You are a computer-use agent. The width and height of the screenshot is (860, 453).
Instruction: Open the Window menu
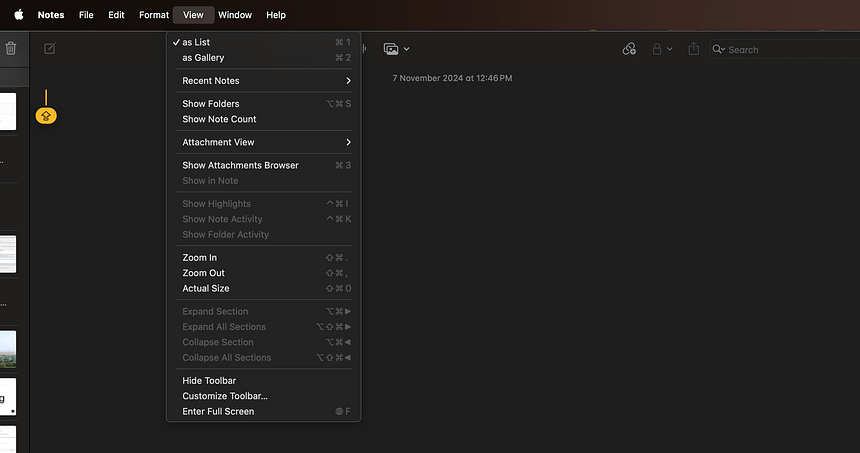coord(235,15)
